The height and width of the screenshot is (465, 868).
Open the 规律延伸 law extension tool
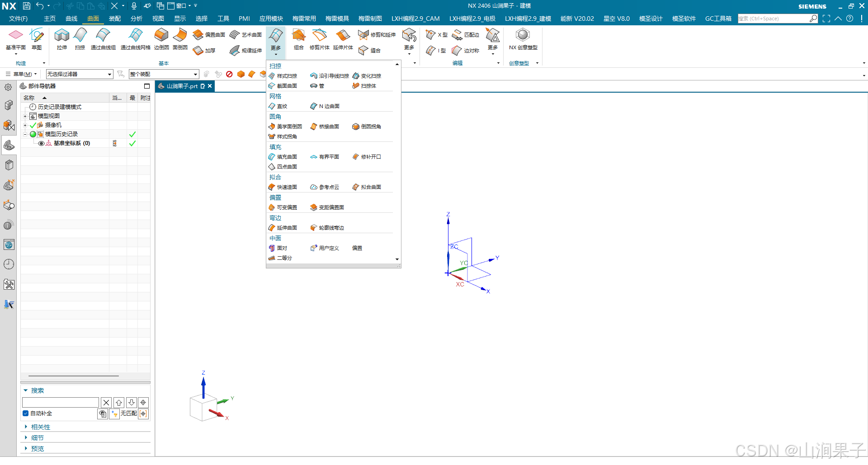click(245, 51)
